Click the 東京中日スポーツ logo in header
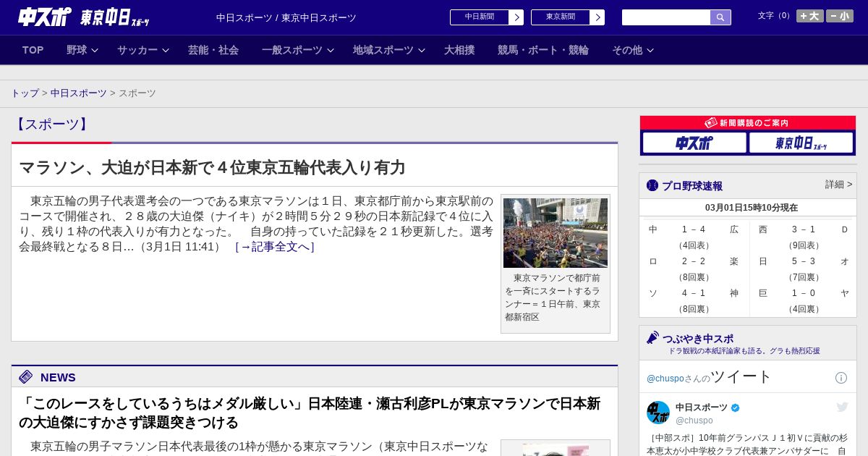This screenshot has height=456, width=868. point(114,17)
